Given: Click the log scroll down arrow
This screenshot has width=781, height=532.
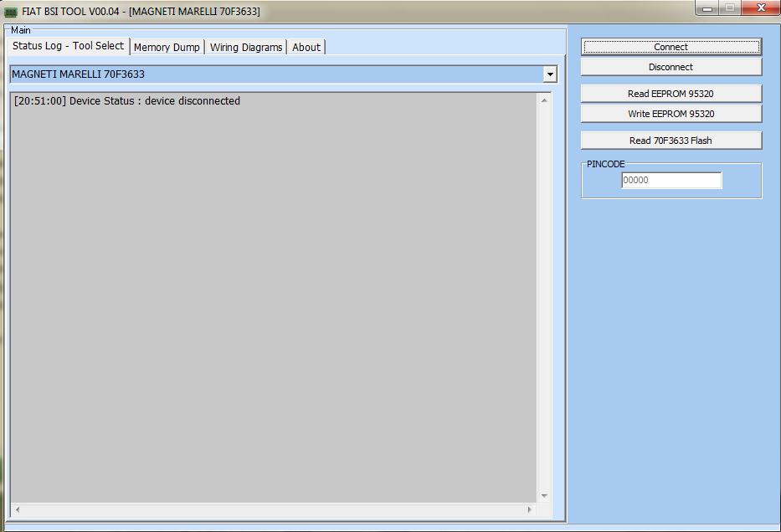Looking at the screenshot, I should click(544, 496).
